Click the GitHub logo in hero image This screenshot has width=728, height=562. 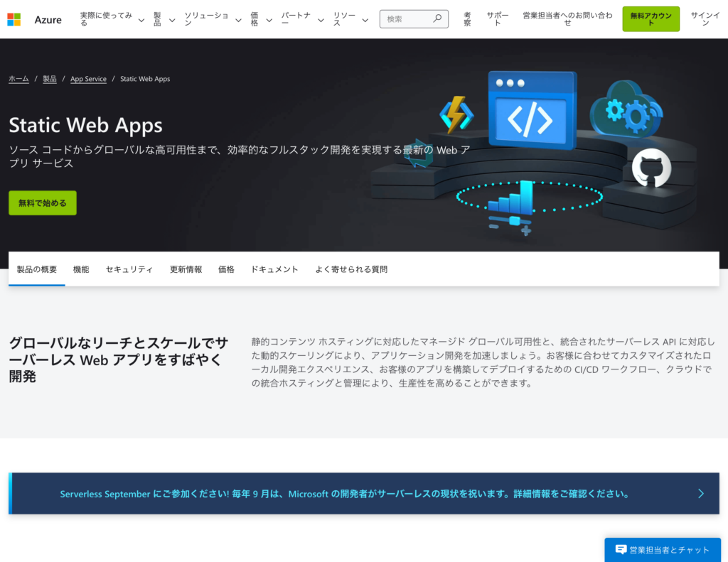point(651,168)
